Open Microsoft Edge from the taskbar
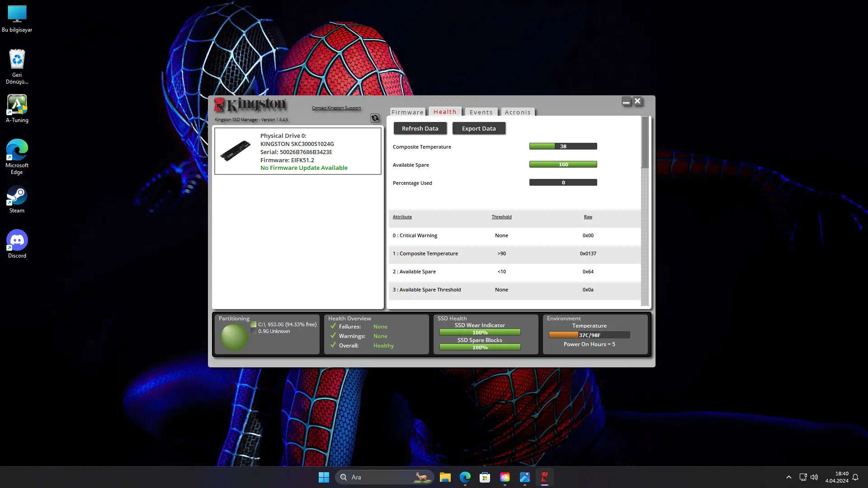This screenshot has width=868, height=488. 465,477
